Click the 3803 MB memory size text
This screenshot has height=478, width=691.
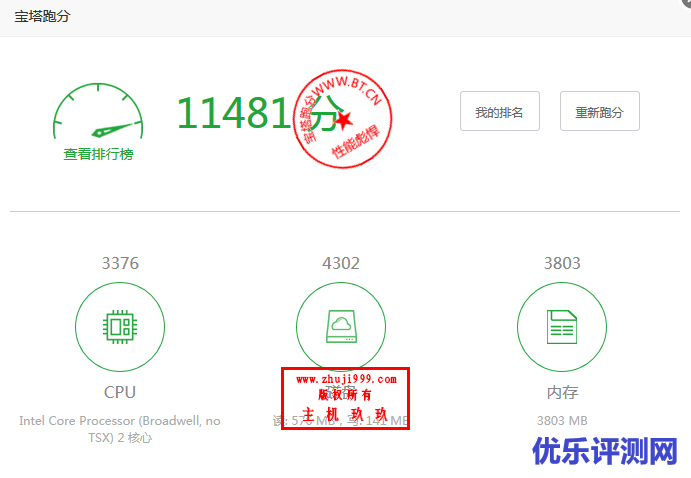562,421
